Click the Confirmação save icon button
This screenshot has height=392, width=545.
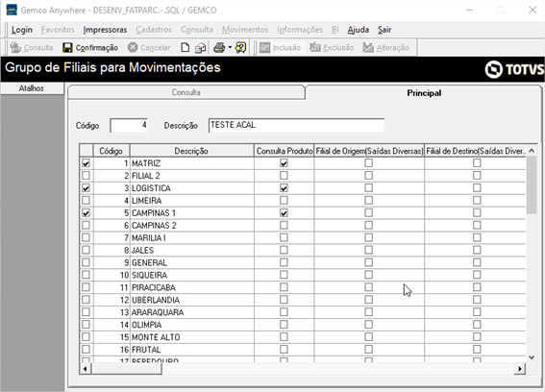click(90, 48)
